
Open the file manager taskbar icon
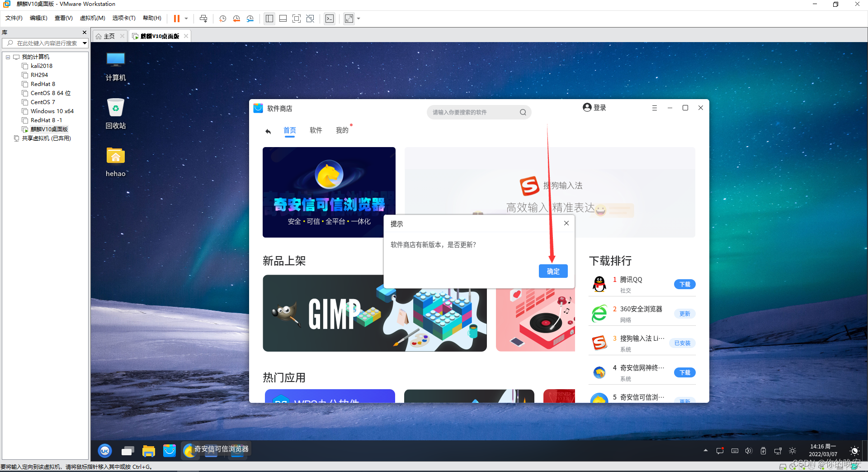click(149, 451)
